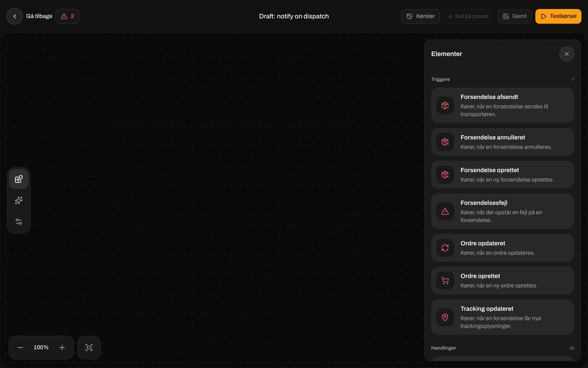This screenshot has height=368, width=588.
Task: Add the Forsendelse annulleret trigger title
Action: (x=492, y=137)
